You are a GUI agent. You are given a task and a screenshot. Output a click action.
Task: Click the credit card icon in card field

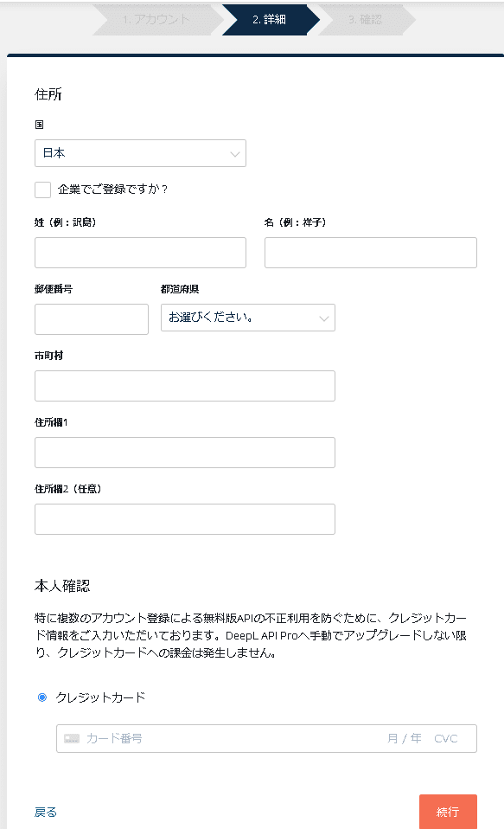(71, 739)
